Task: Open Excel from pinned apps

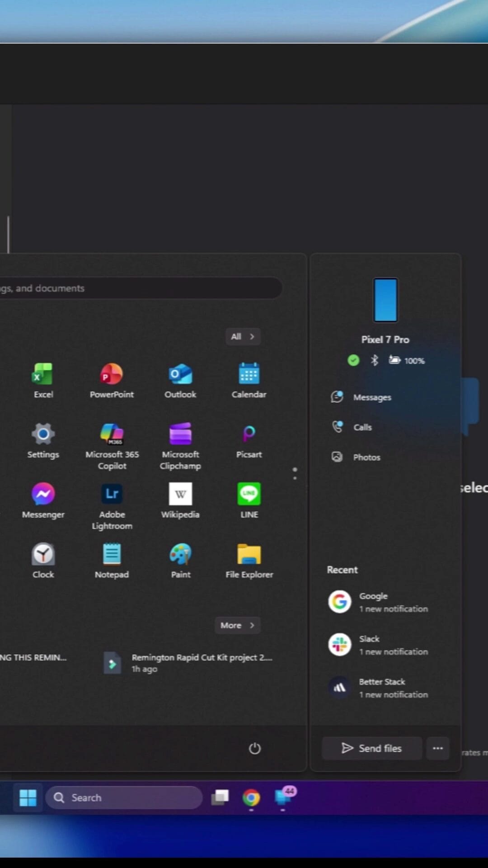Action: pyautogui.click(x=43, y=381)
